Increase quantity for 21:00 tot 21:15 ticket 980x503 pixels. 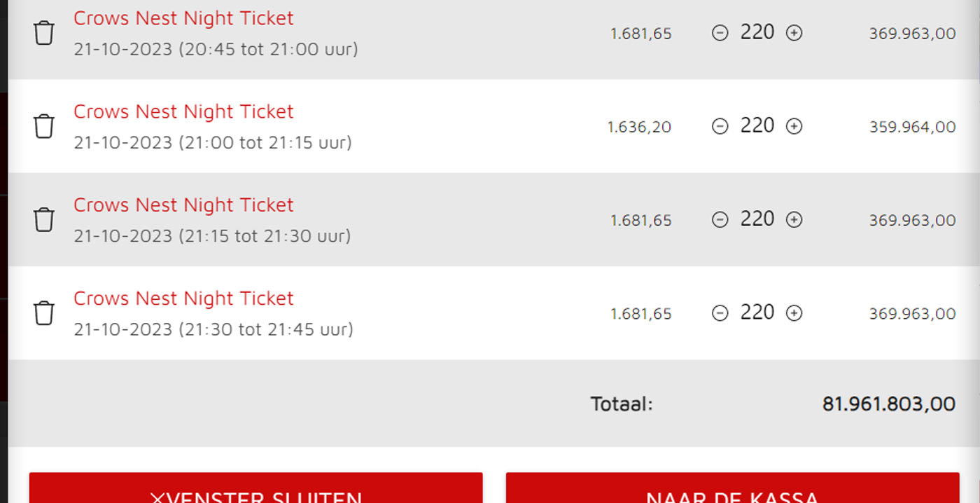[x=794, y=126]
